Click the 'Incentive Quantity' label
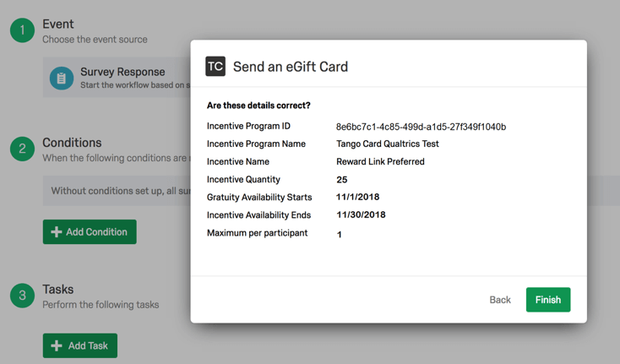This screenshot has width=620, height=364. [243, 179]
